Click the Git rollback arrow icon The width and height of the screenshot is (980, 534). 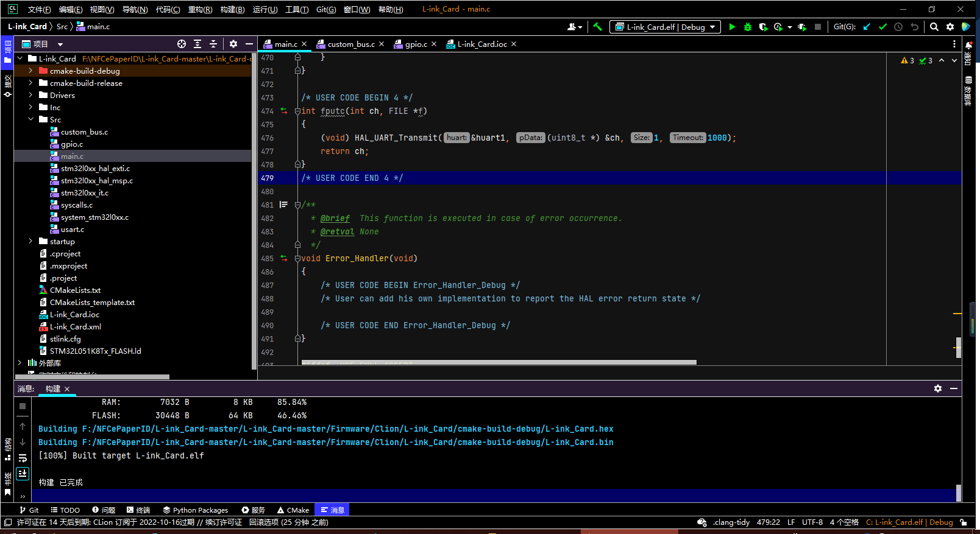pos(914,27)
